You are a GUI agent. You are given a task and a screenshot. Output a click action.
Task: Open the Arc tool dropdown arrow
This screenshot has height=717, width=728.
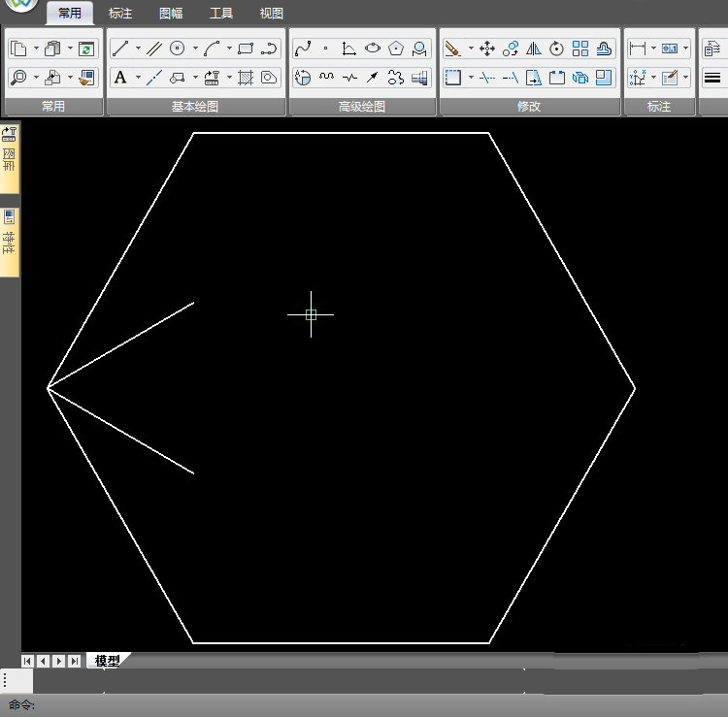[x=229, y=49]
